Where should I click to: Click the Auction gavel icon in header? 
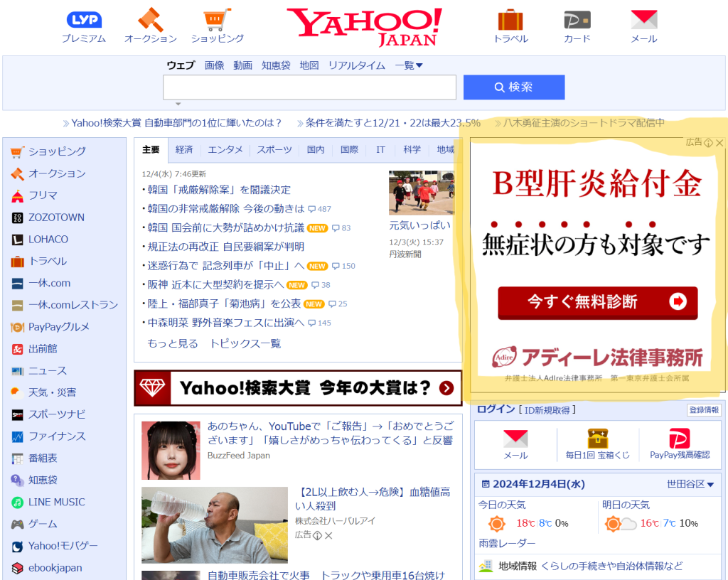click(150, 20)
